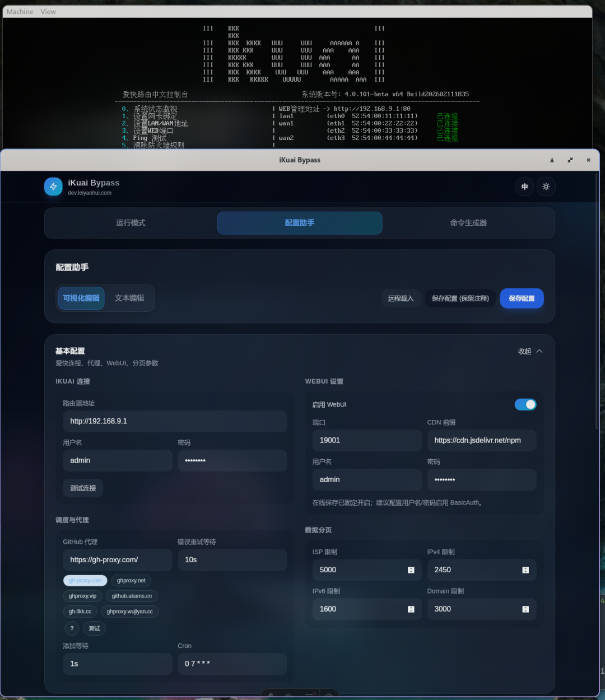Switch to the 命令生成器 tab
Image resolution: width=605 pixels, height=700 pixels.
pyautogui.click(x=469, y=223)
